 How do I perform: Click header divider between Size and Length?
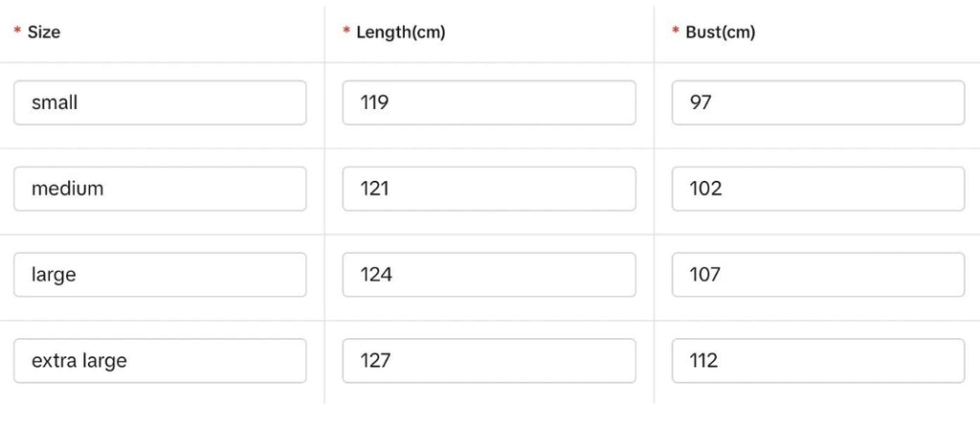[x=324, y=34]
